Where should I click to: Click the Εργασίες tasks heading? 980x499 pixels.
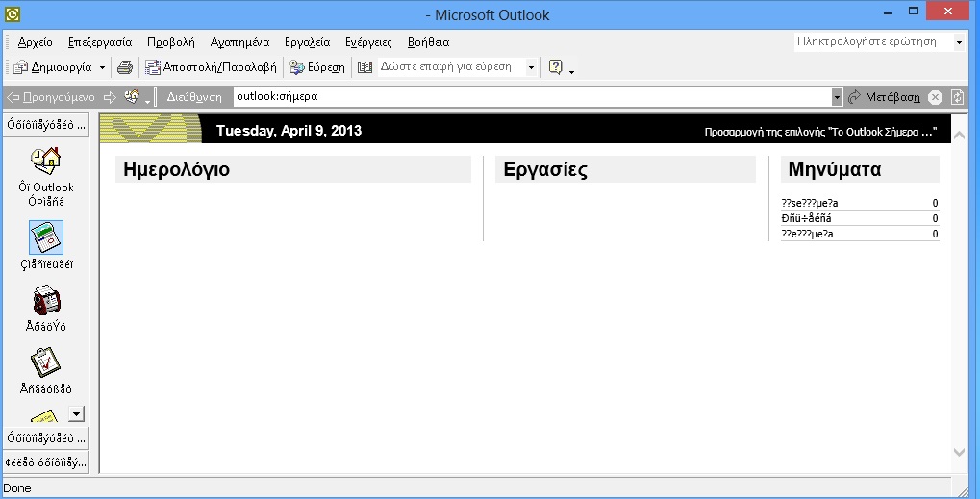pyautogui.click(x=545, y=169)
